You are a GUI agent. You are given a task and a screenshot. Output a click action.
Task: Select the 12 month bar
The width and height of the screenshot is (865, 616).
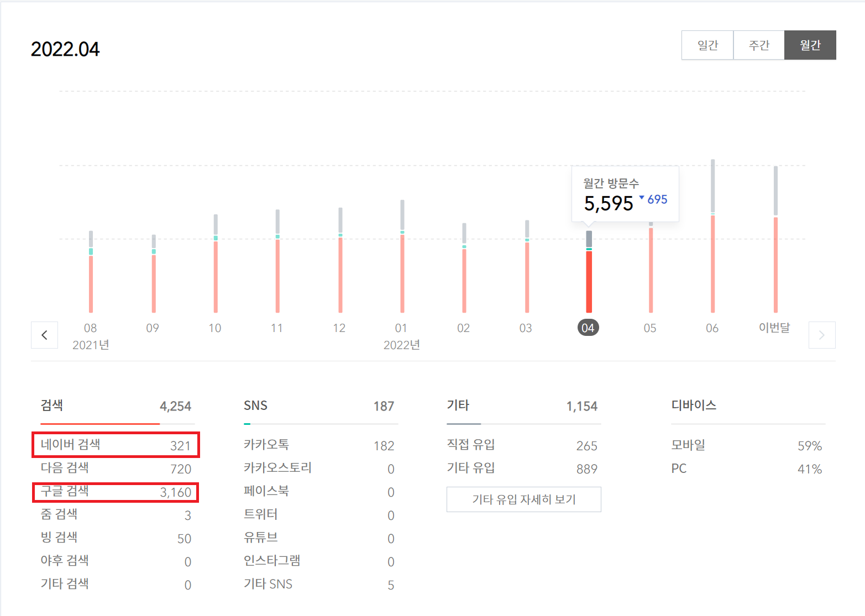340,260
